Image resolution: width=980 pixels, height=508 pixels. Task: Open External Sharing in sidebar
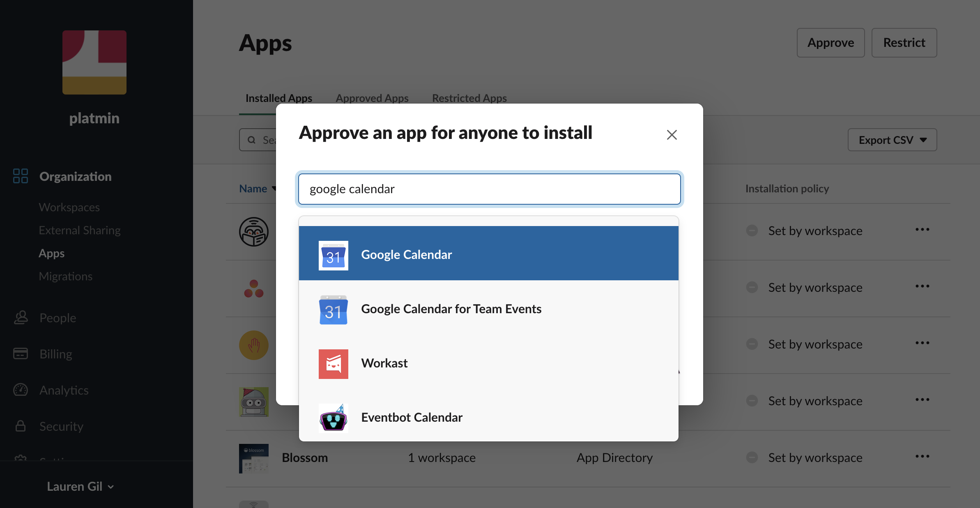[80, 230]
